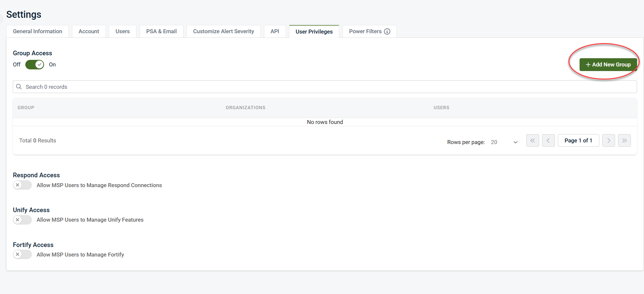This screenshot has height=294, width=644.
Task: Click the search magnifier icon
Action: pyautogui.click(x=19, y=87)
